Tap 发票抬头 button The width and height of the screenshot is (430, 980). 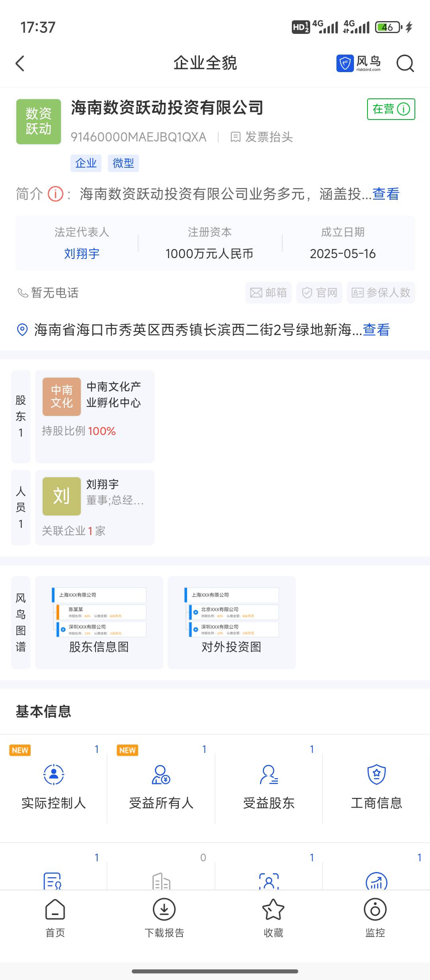[262, 137]
